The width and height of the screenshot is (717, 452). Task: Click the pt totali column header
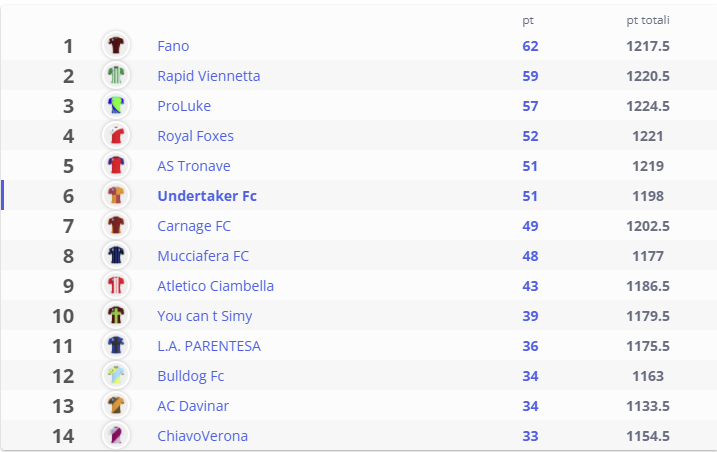(648, 20)
